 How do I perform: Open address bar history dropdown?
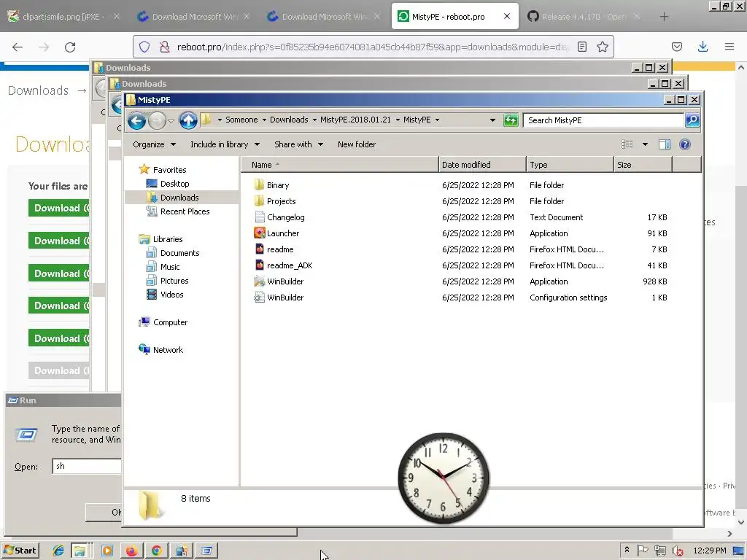pos(492,120)
